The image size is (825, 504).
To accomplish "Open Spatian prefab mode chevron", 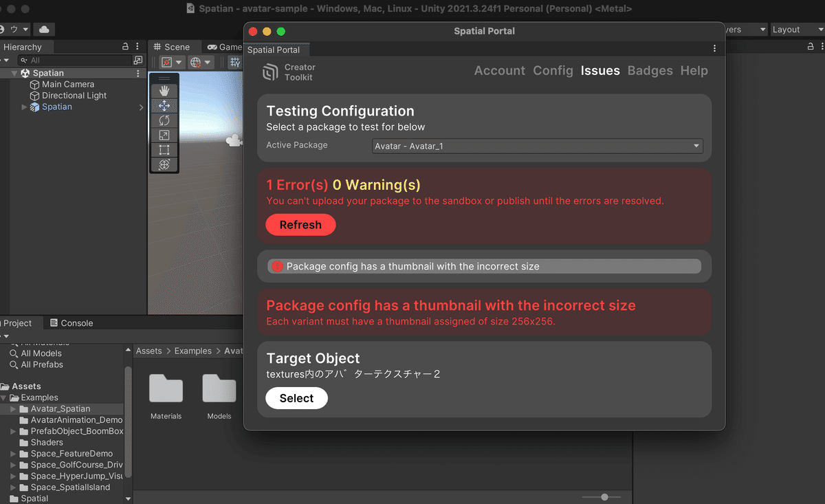I will pyautogui.click(x=141, y=107).
